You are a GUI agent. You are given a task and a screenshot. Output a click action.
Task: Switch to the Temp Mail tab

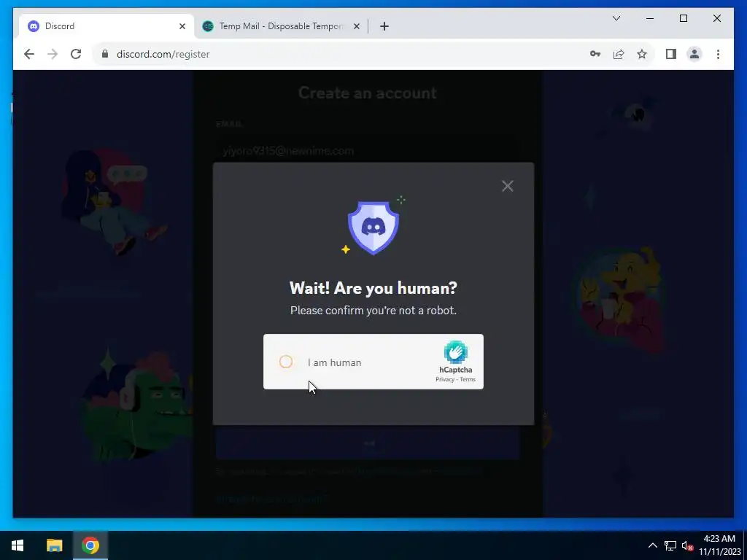pos(281,26)
